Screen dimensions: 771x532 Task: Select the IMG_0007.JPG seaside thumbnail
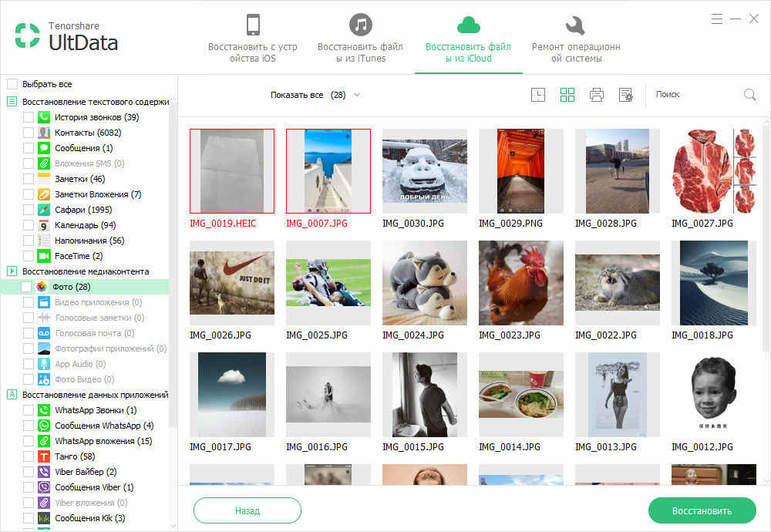click(x=328, y=171)
